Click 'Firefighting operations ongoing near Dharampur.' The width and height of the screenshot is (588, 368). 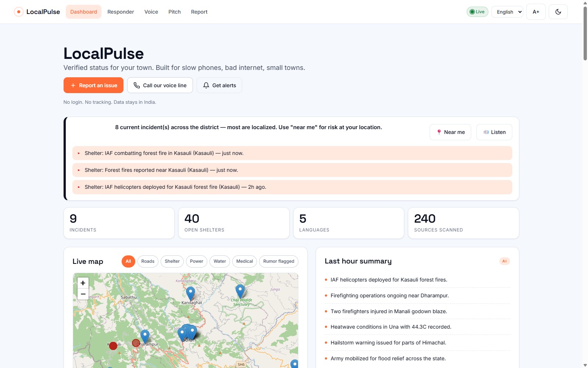click(x=390, y=296)
